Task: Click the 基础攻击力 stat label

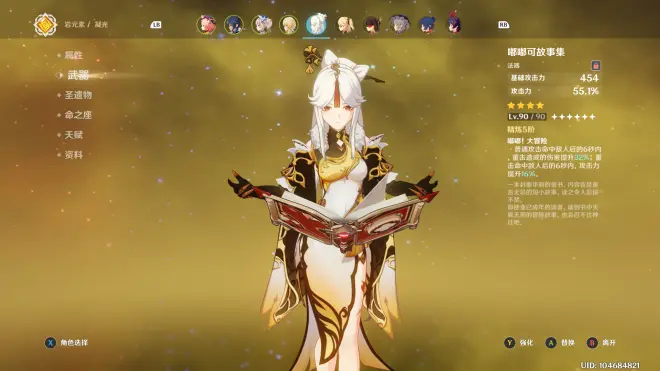Action: 528,78
